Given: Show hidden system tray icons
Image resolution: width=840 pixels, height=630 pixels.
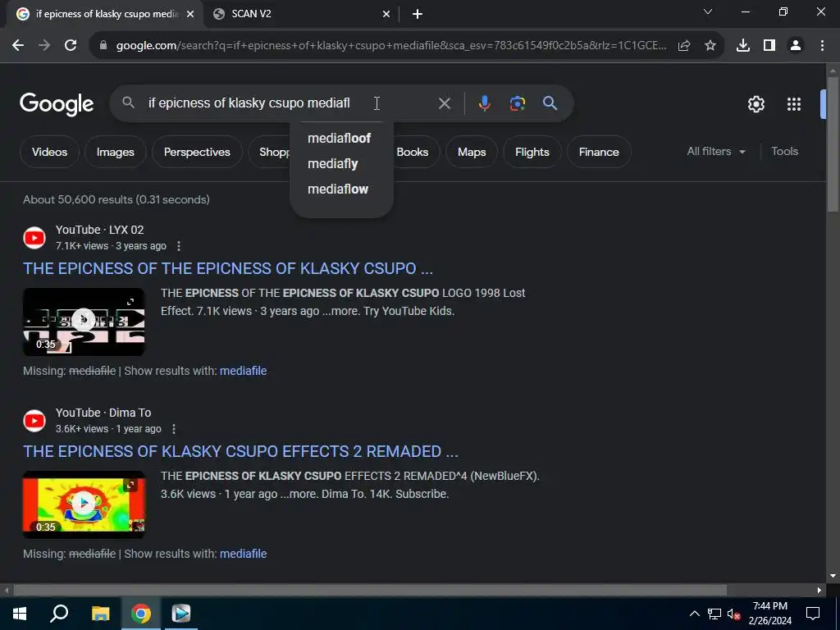Looking at the screenshot, I should 694,614.
